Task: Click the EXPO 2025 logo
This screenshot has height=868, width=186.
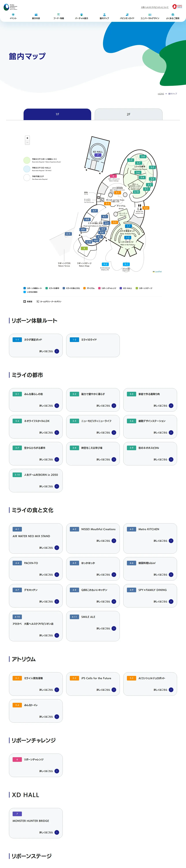Action: tap(177, 6)
